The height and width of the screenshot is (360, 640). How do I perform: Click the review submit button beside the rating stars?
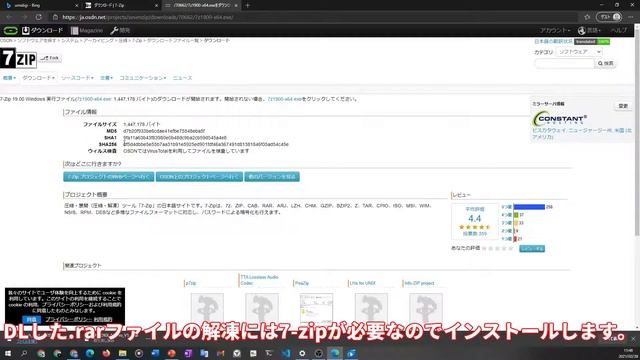pos(532,249)
